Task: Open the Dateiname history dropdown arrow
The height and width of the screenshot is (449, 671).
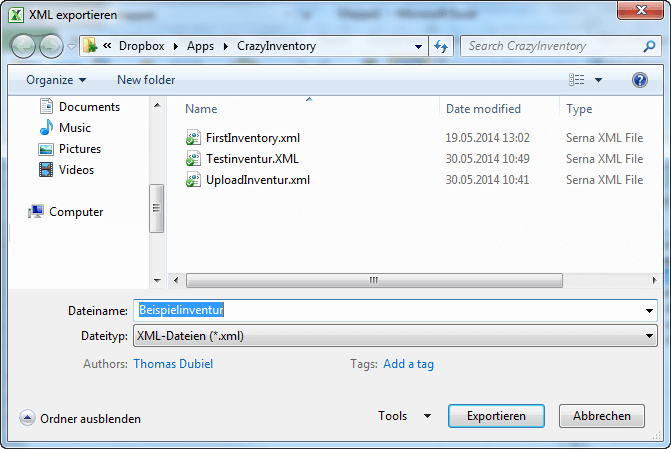Action: [x=650, y=311]
